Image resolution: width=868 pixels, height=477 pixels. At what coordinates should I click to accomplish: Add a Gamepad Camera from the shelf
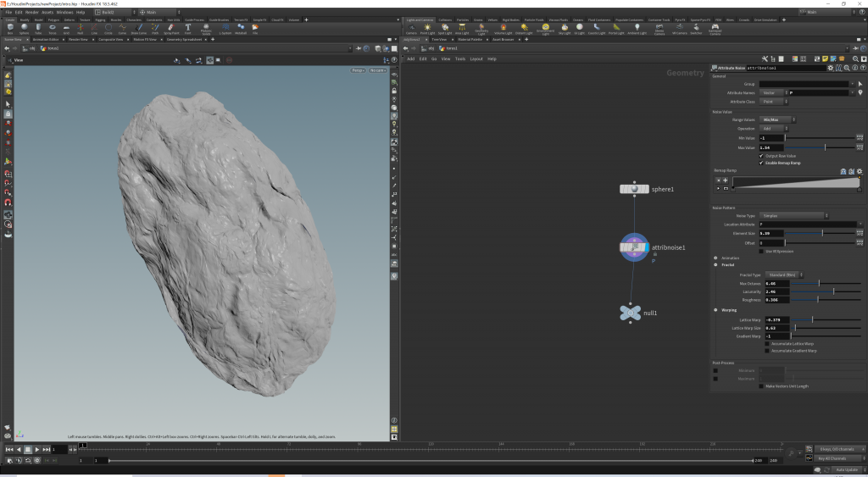[x=715, y=28]
